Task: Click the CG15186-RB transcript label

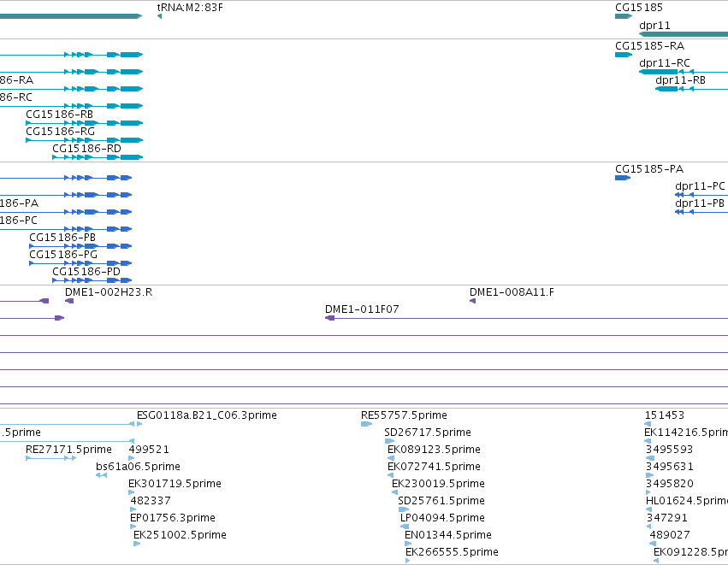Action: click(59, 115)
